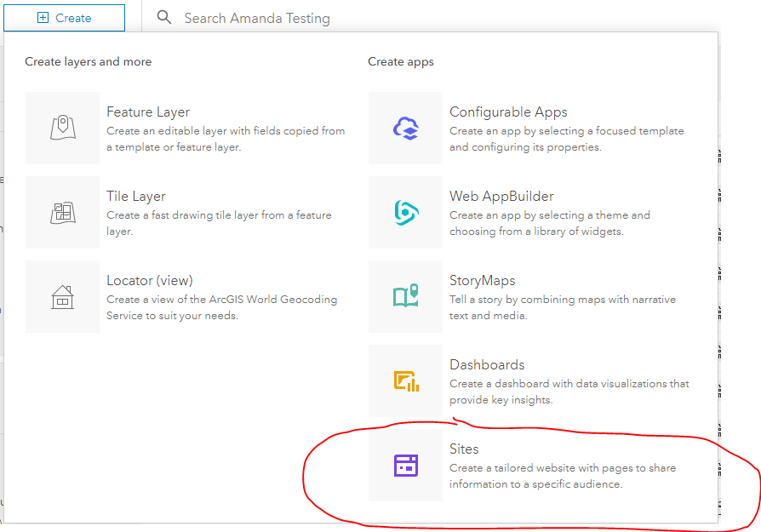Click the Feature Layer description text
This screenshot has height=532, width=761.
click(226, 139)
